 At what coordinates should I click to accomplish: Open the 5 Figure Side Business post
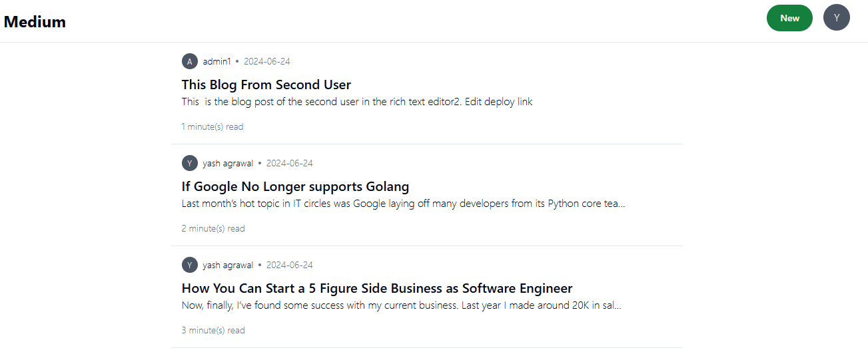(x=376, y=288)
